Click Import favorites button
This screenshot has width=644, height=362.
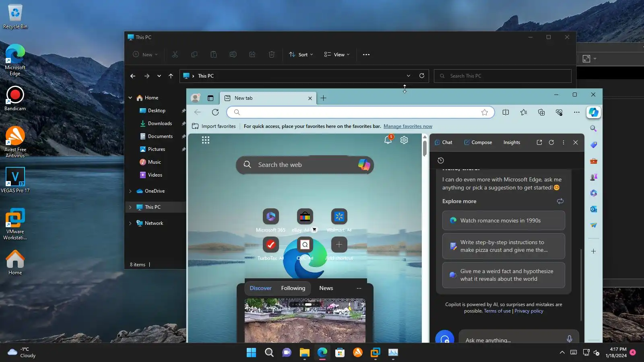click(214, 126)
